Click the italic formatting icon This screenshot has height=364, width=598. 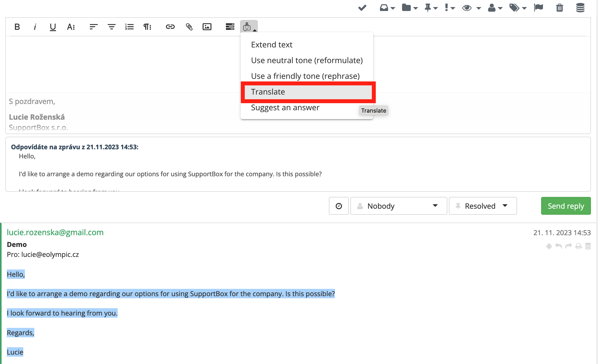[x=35, y=27]
